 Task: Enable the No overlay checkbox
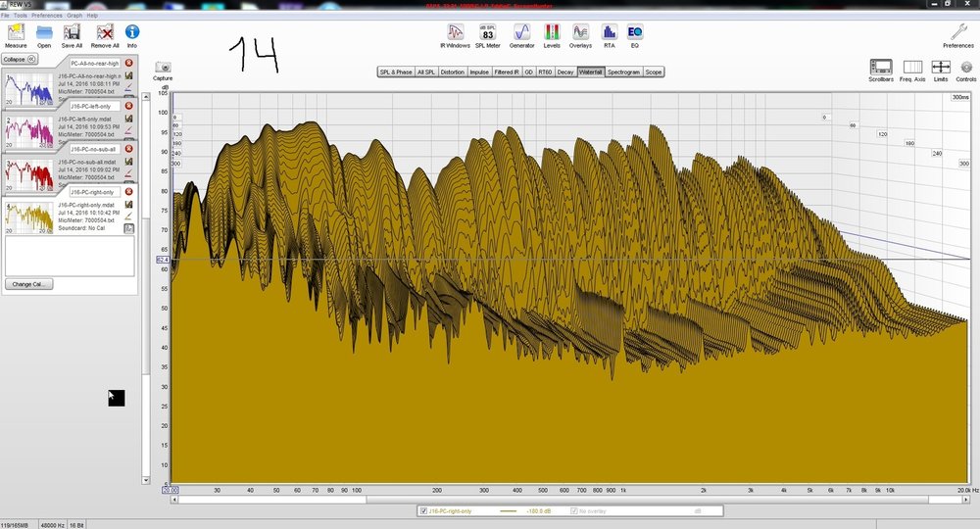(x=573, y=511)
